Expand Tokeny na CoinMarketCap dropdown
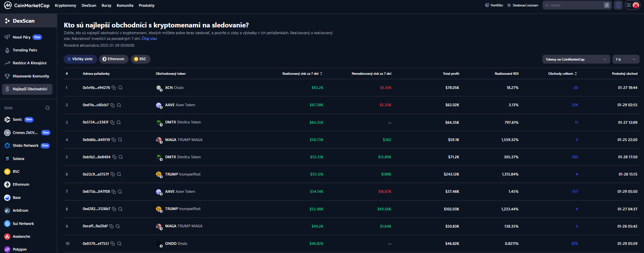Screen dimensions: 644x253 576,59
